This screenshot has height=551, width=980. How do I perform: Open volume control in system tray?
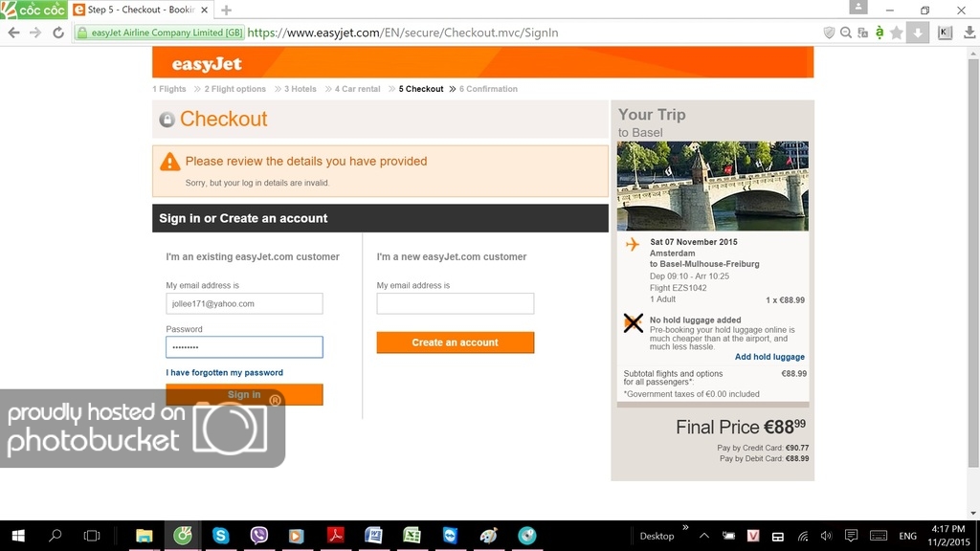826,536
